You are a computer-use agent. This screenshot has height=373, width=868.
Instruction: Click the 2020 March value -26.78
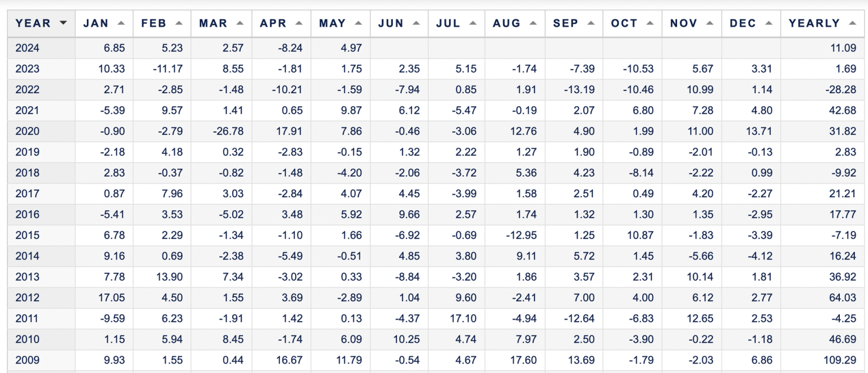228,131
